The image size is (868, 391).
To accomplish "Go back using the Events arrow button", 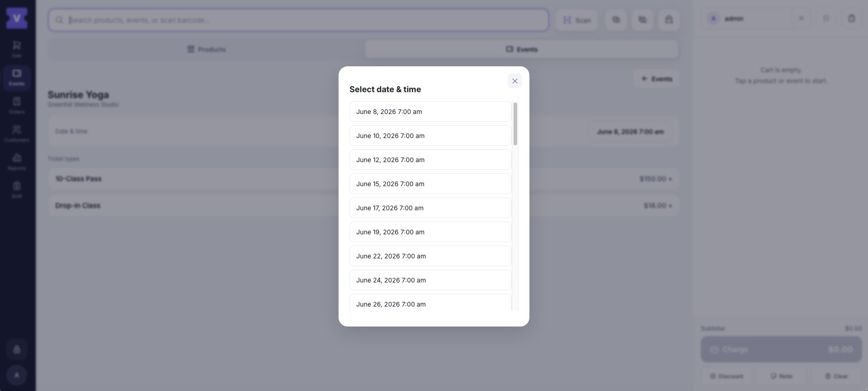I will click(x=657, y=79).
